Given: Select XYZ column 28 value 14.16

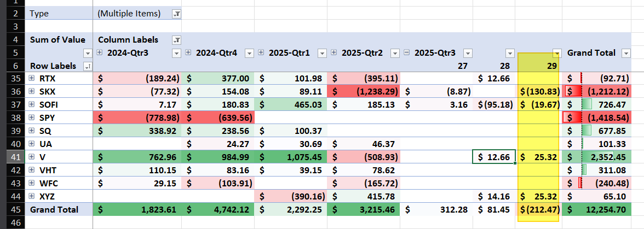Looking at the screenshot, I should pyautogui.click(x=494, y=196).
